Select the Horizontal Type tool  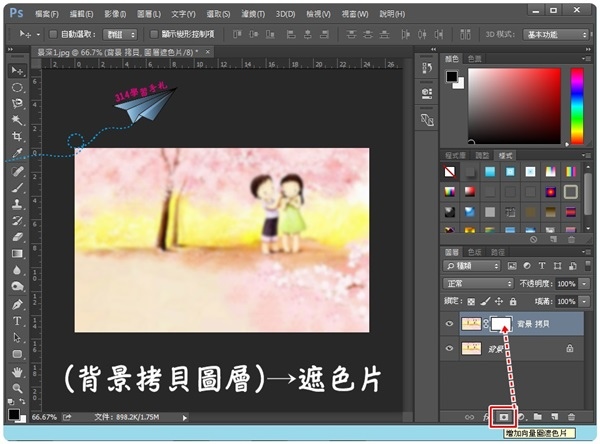(17, 321)
